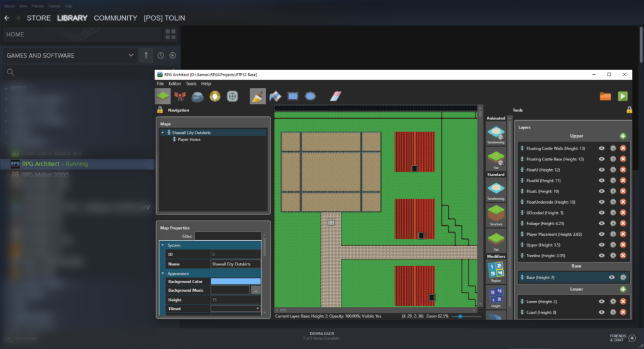The height and width of the screenshot is (349, 644).
Task: Delete the FloatU layer
Action: (x=623, y=170)
